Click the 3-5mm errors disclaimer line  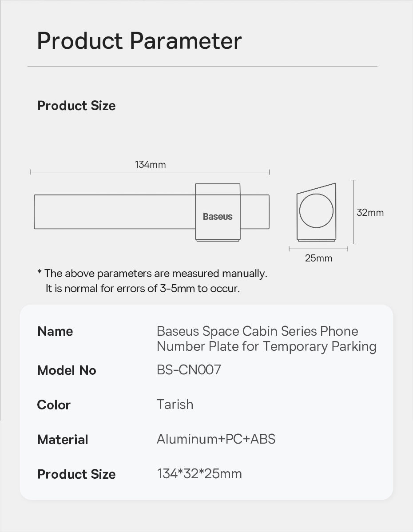click(143, 289)
